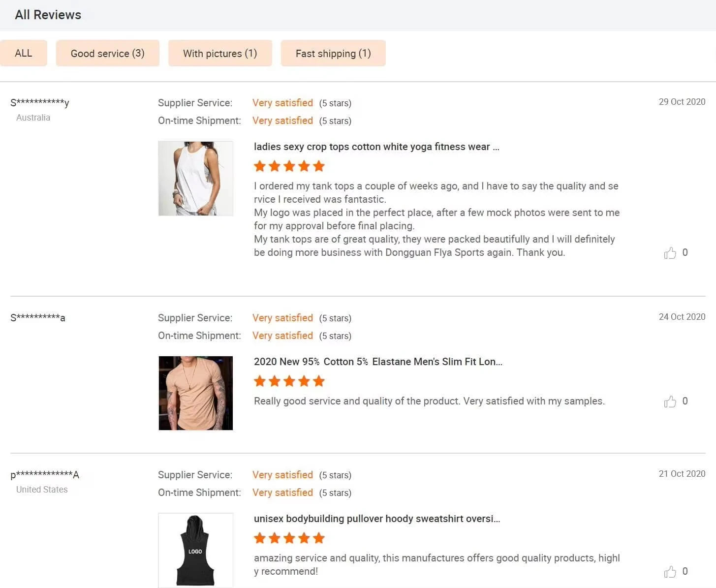Show reviews With pictures (1)
Viewport: 716px width, 588px height.
pos(220,53)
